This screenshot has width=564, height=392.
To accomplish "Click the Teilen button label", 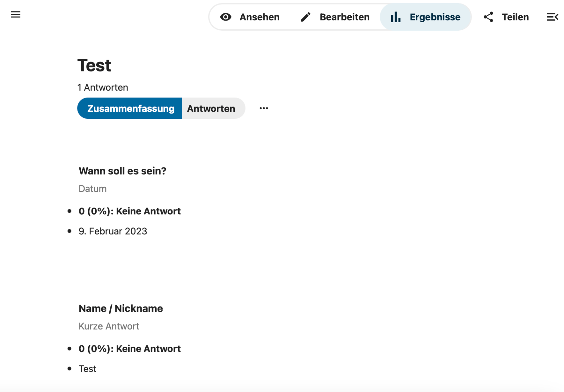I will (x=515, y=17).
